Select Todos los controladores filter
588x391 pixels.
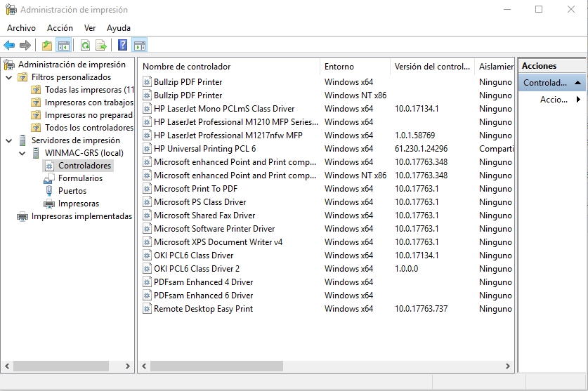pos(89,128)
